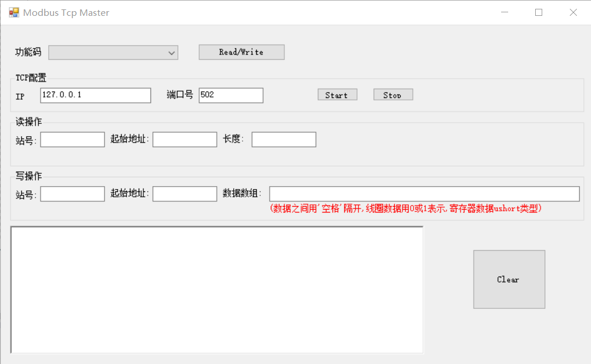This screenshot has height=364, width=591.
Task: Start the TCP connection
Action: tap(337, 95)
